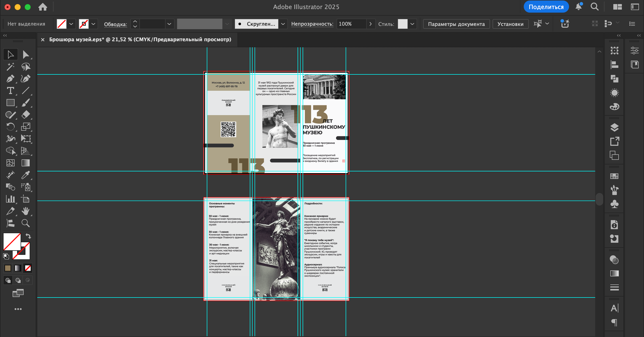Swap fill and stroke arrows

28,236
